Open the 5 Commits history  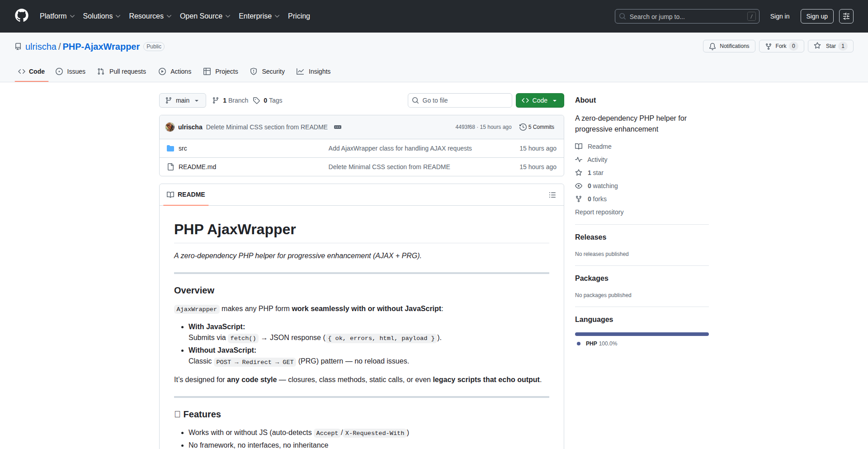(x=537, y=127)
